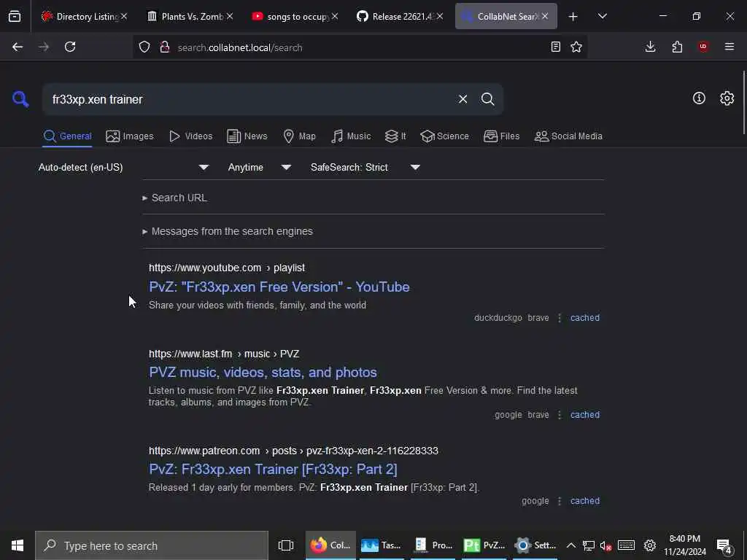The height and width of the screenshot is (560, 747).
Task: Select the Map search category
Action: tap(299, 136)
